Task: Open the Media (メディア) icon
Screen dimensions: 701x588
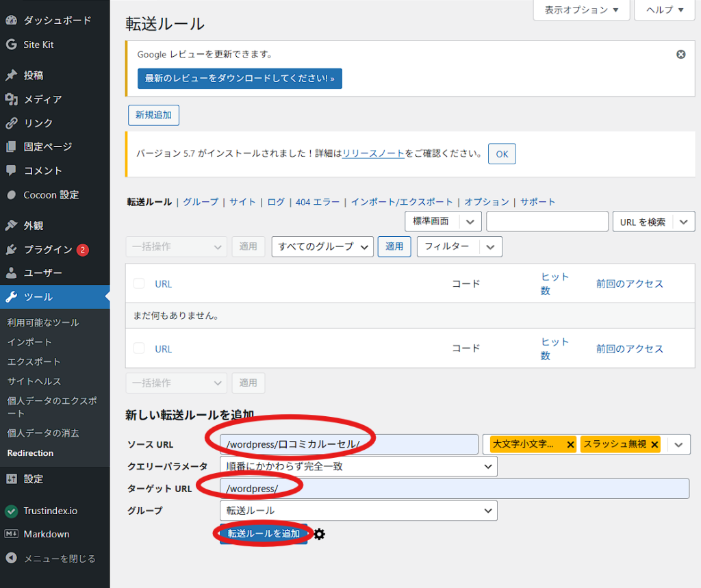Action: pos(11,99)
